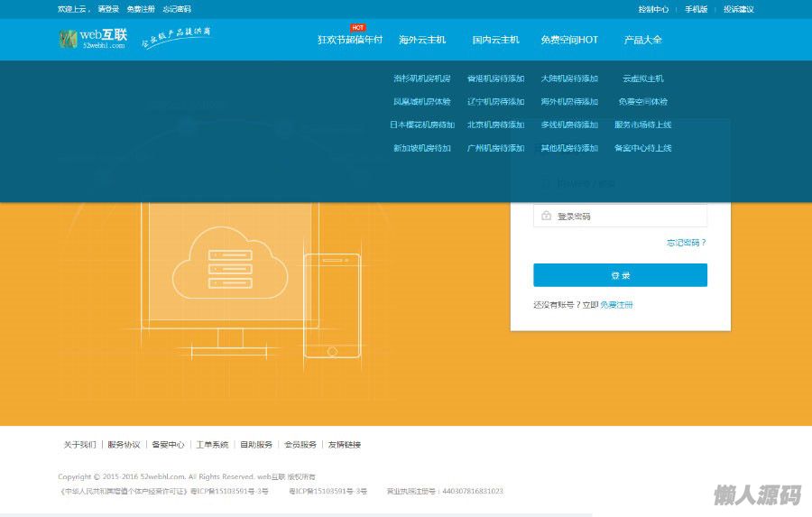
Task: Click the 忘记密码？ link in login form
Action: (686, 243)
